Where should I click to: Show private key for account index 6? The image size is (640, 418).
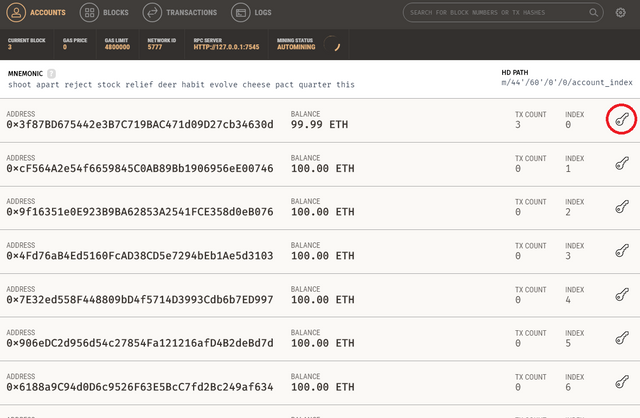[x=622, y=382]
